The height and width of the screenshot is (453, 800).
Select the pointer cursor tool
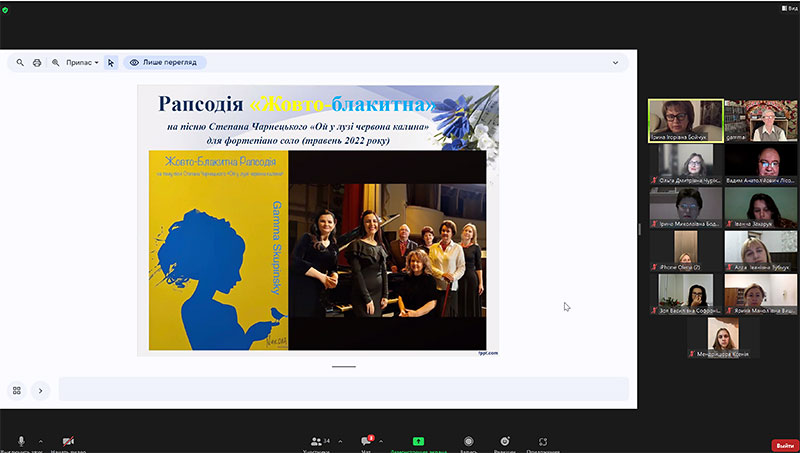[x=111, y=63]
